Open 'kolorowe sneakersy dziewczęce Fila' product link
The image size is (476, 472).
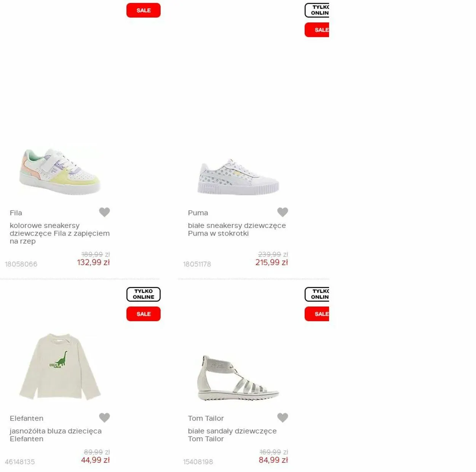[60, 233]
